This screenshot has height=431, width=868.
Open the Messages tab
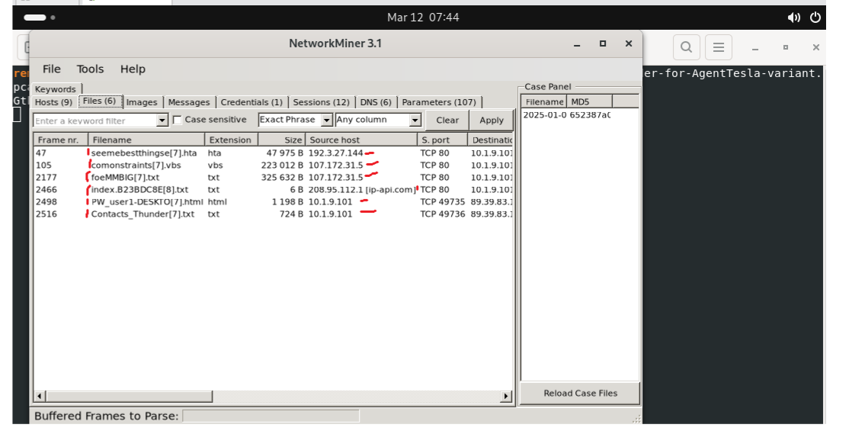coord(189,102)
